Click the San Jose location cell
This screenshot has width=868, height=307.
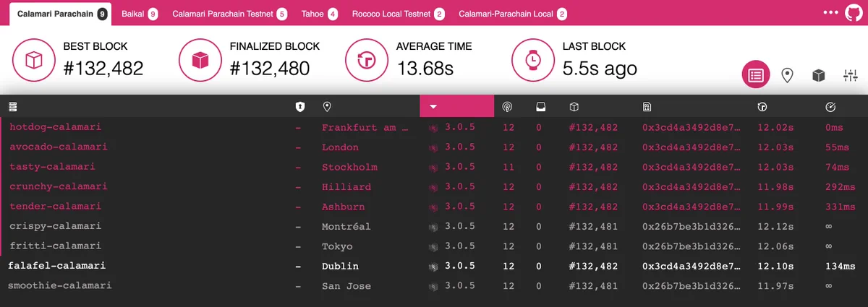[346, 286]
